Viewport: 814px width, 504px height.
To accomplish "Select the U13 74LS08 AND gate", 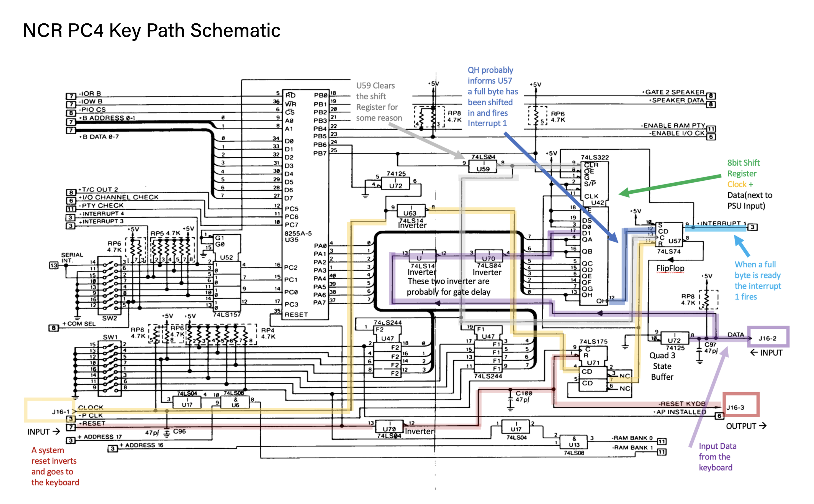I will coord(574,442).
